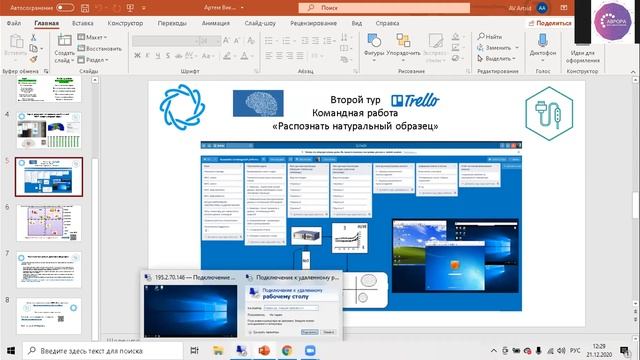Apply text highlight color
The width and height of the screenshot is (640, 360).
[227, 56]
